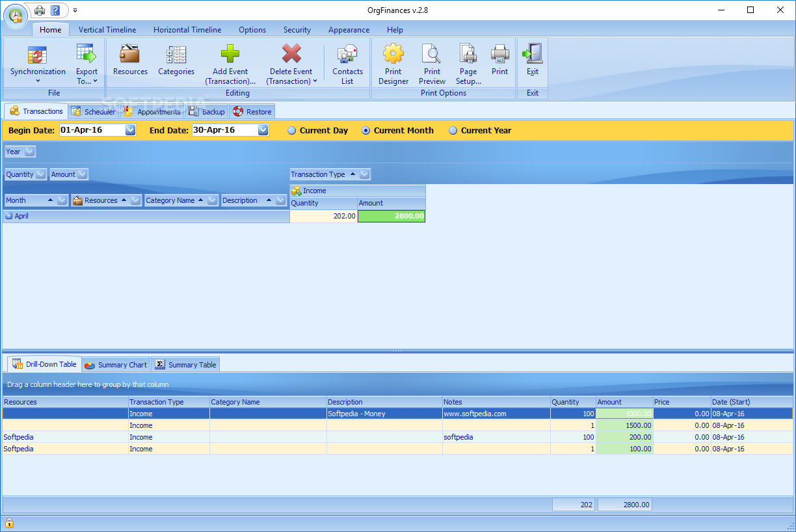Viewport: 796px width, 532px height.
Task: Open the Transaction Type filter dropdown
Action: [x=365, y=174]
